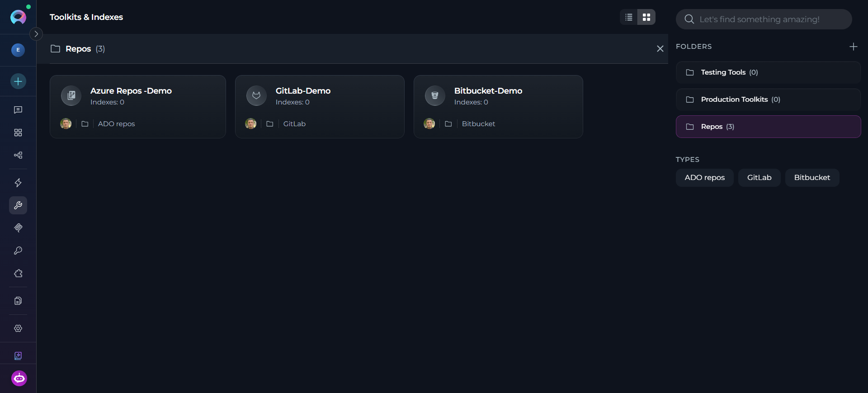The width and height of the screenshot is (868, 393).
Task: Click the Azure Repos -Demo card type icon
Action: tap(71, 95)
